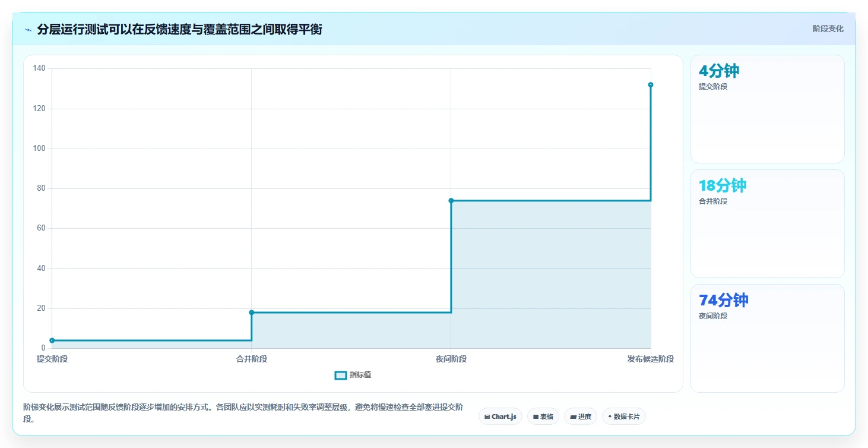
Task: Click the description paragraph starting 阶梯变化展示
Action: click(243, 413)
